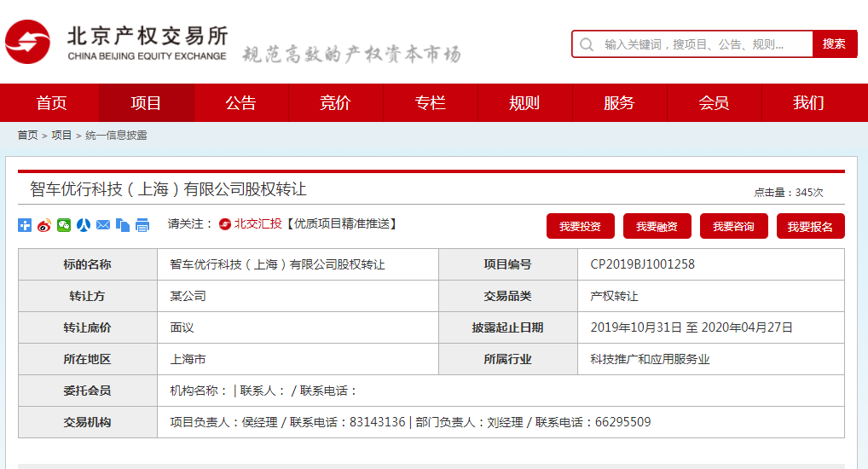Click the magnifier icon in search box

tap(587, 44)
